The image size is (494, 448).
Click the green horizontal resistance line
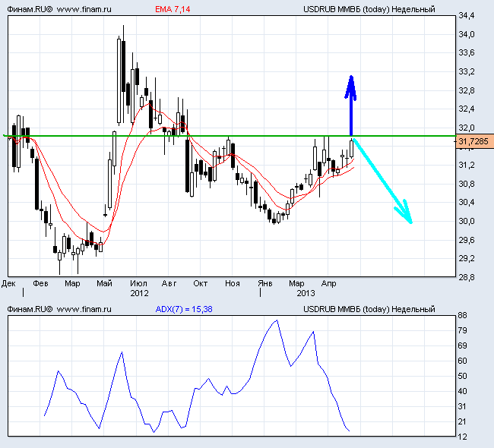[x=228, y=136]
